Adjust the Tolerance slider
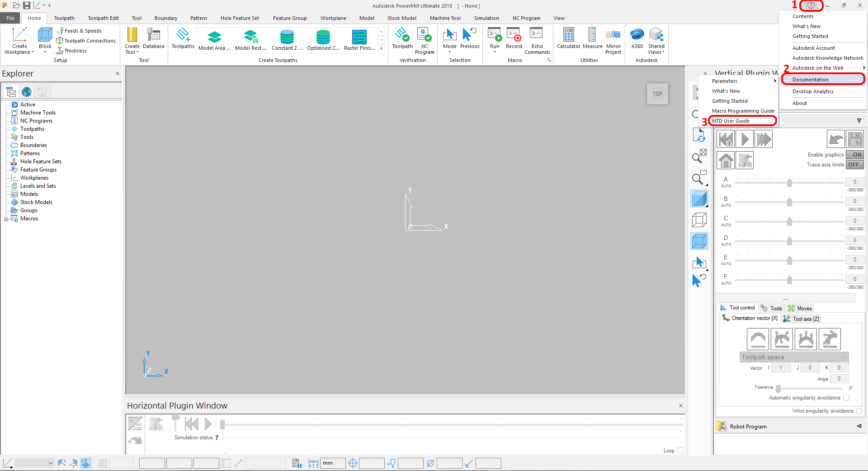 coord(778,389)
